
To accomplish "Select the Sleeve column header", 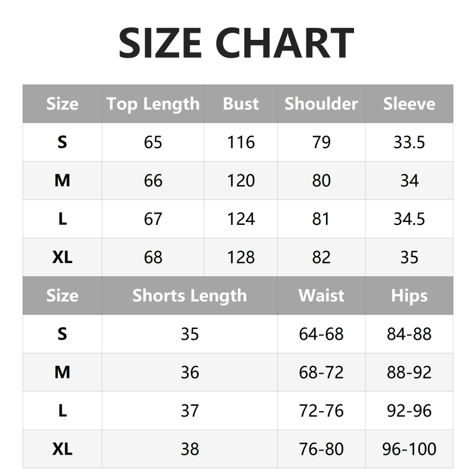I will pyautogui.click(x=409, y=104).
